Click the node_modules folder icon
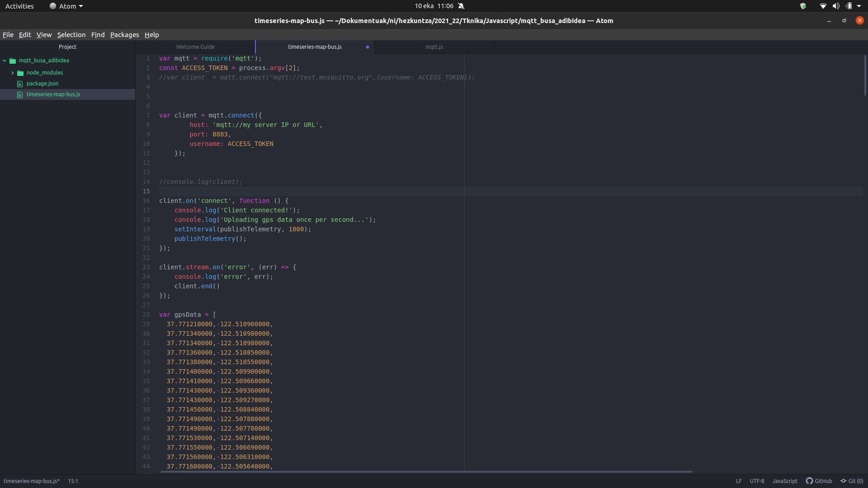This screenshot has width=868, height=488. pos(20,73)
